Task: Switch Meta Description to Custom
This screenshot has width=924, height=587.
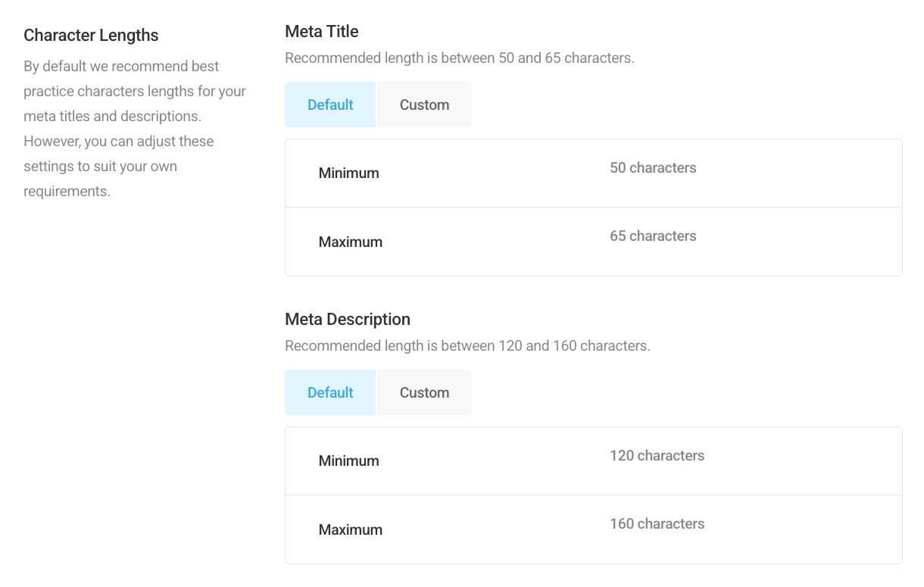Action: tap(423, 392)
